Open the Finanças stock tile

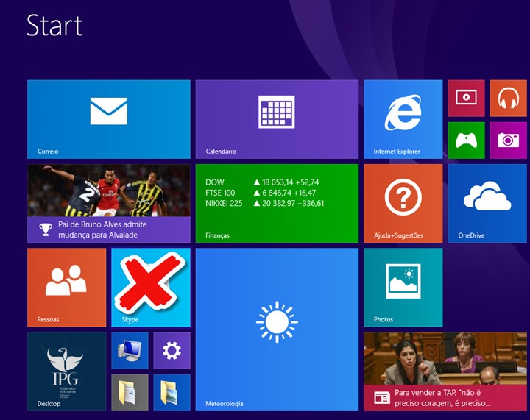click(277, 203)
